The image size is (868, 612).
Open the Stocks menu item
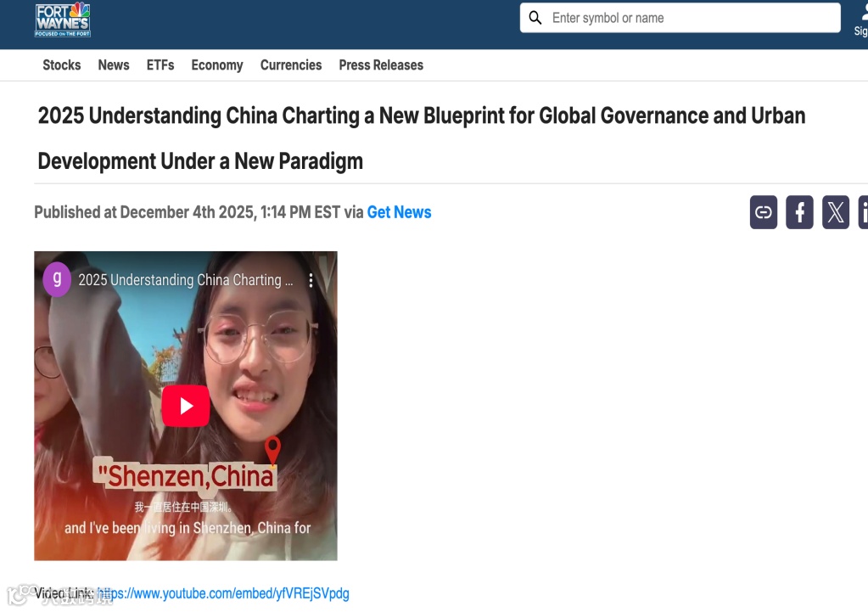click(x=61, y=65)
